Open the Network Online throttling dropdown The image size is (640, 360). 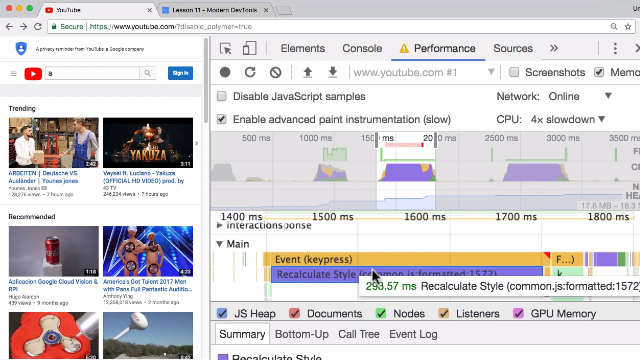click(580, 96)
